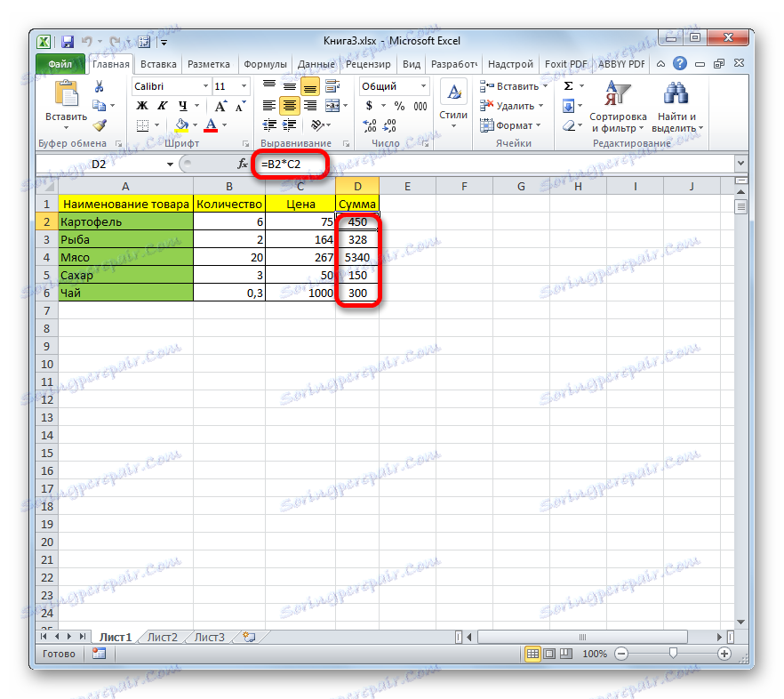Click the zoom out minus button
This screenshot has width=784, height=699.
(x=621, y=654)
